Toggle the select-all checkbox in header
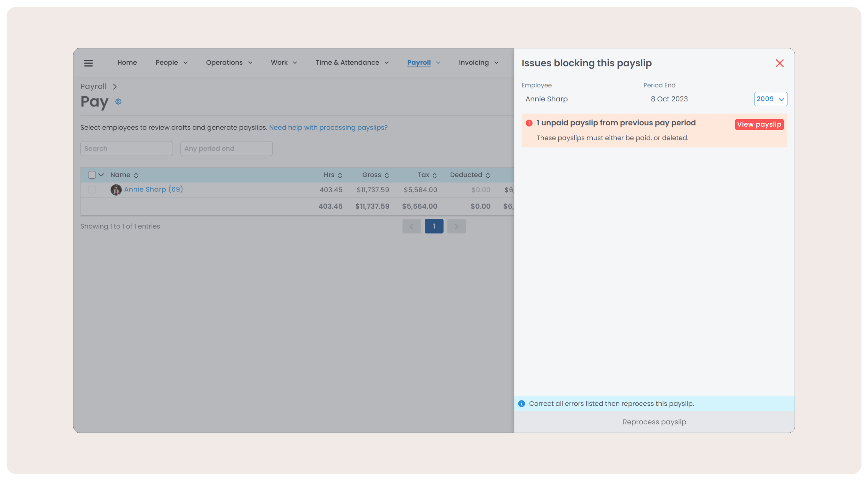Image resolution: width=868 pixels, height=481 pixels. coord(92,174)
